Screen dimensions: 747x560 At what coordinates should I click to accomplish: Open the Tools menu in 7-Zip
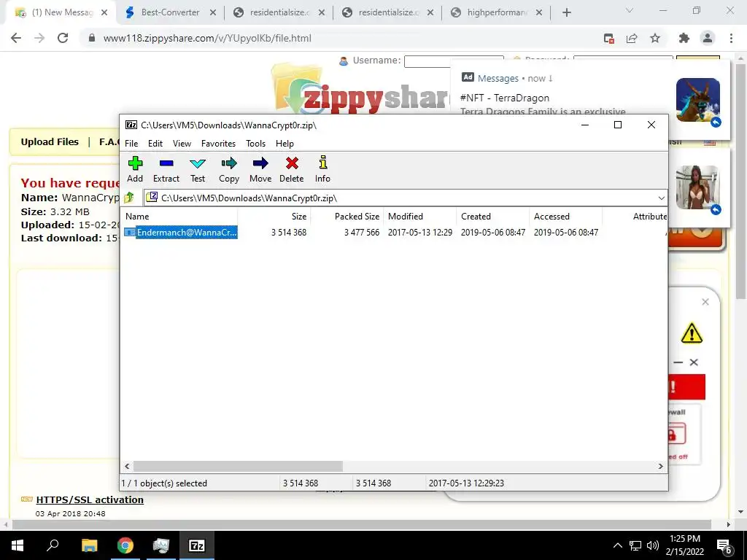click(255, 144)
